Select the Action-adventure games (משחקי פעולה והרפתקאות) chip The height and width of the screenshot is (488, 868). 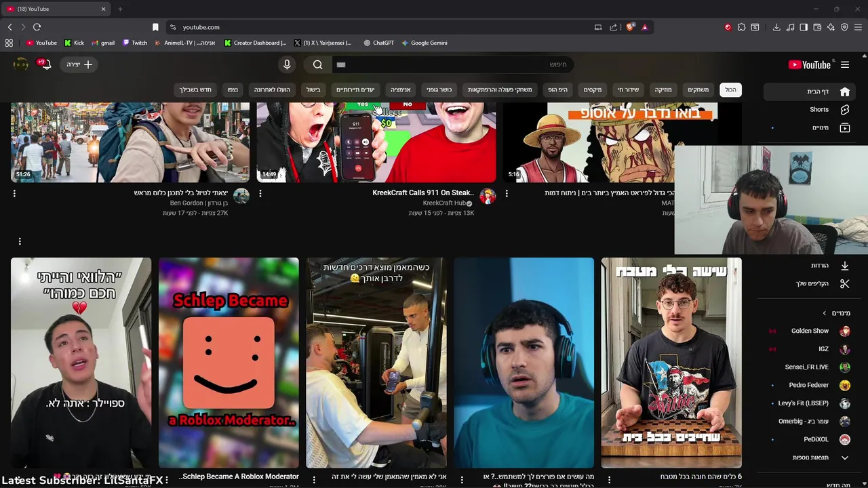pos(500,89)
